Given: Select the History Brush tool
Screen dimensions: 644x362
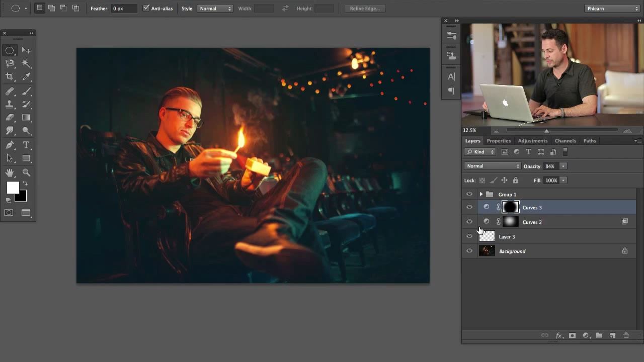Looking at the screenshot, I should (x=26, y=105).
